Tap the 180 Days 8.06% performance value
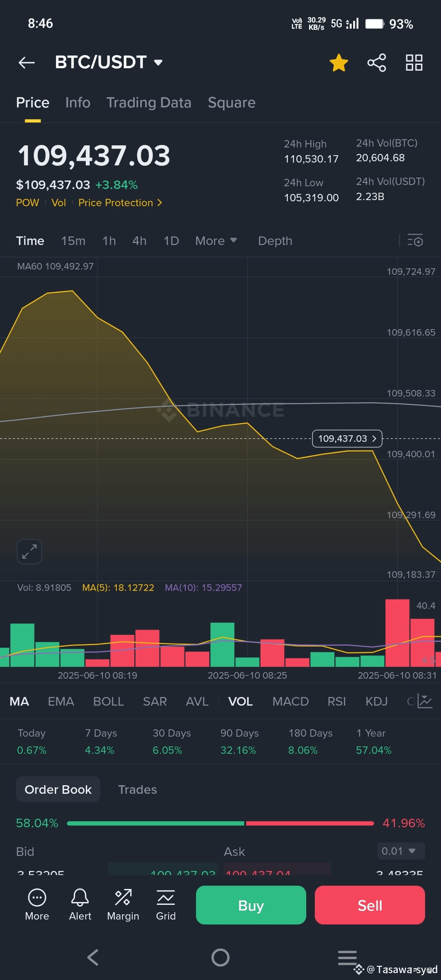The image size is (441, 980). coord(303,750)
